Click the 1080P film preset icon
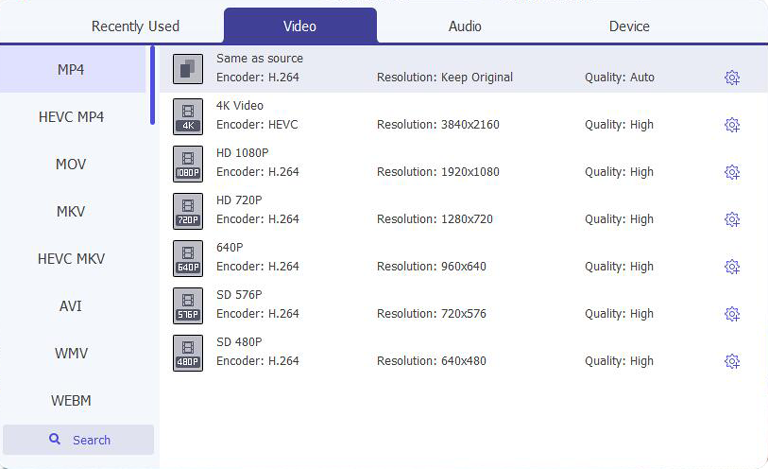 188,164
